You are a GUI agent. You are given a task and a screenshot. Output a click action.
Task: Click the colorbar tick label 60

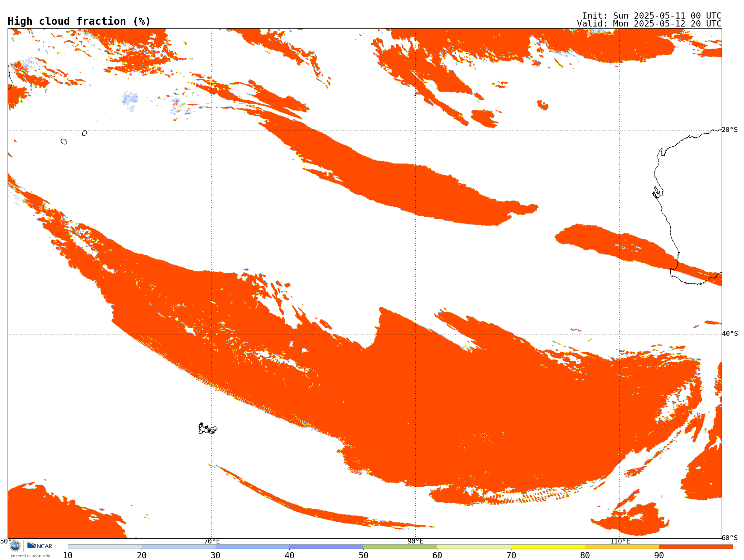click(x=437, y=556)
